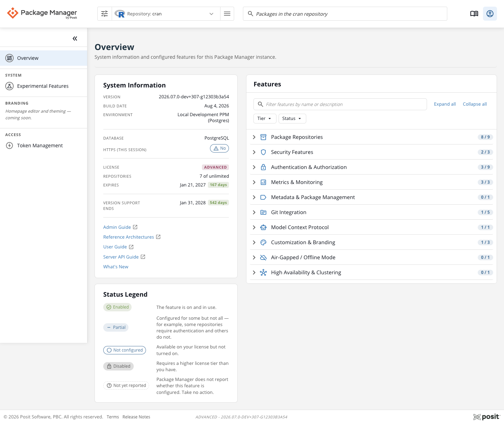Click the HTTPS 'No' warning badge

pyautogui.click(x=219, y=148)
